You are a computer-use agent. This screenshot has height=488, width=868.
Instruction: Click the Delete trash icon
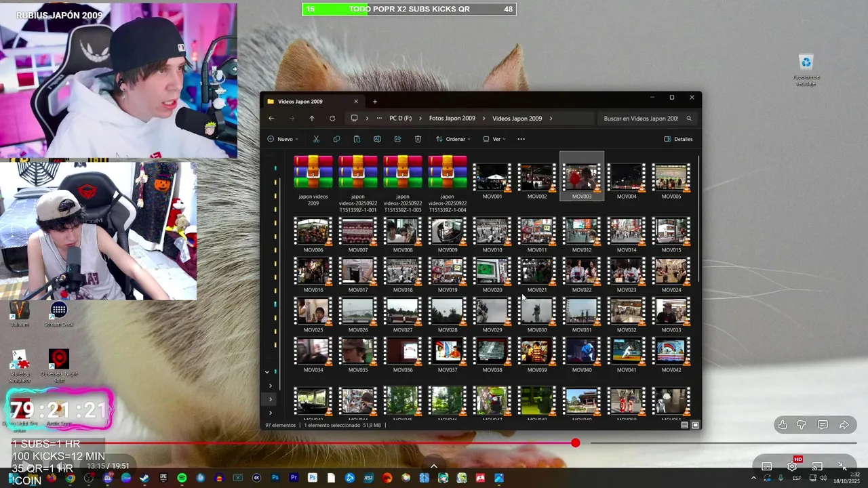click(x=418, y=139)
